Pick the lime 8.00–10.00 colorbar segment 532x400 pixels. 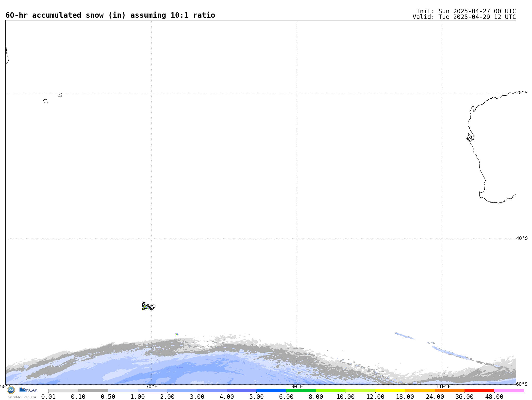(x=331, y=391)
